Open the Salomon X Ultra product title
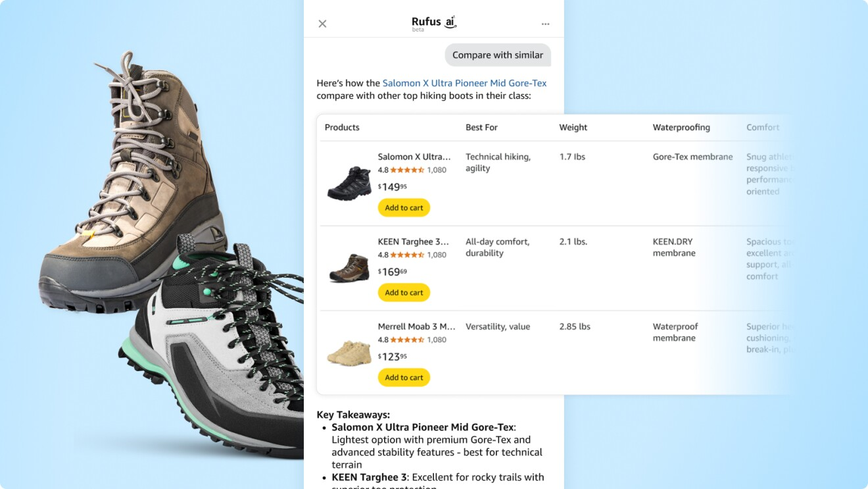 pyautogui.click(x=414, y=157)
